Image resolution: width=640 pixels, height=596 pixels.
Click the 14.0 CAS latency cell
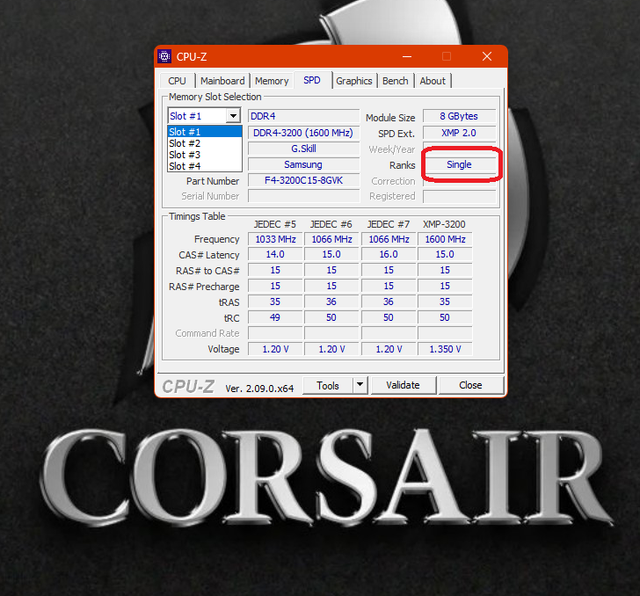[276, 254]
